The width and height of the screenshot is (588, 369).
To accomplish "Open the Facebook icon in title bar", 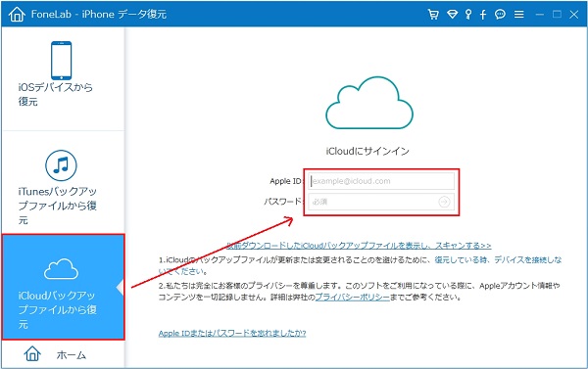I will [483, 15].
